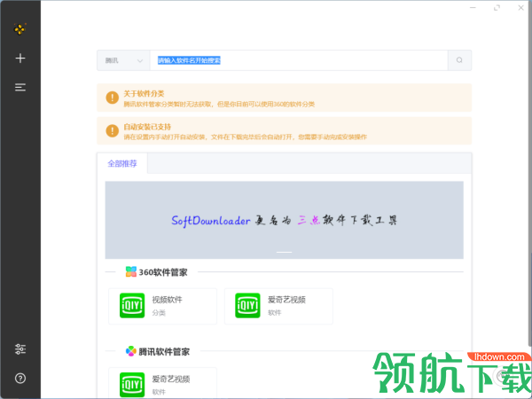Click the banner carousel indicator
Screen dimensions: 532x399
tap(284, 252)
